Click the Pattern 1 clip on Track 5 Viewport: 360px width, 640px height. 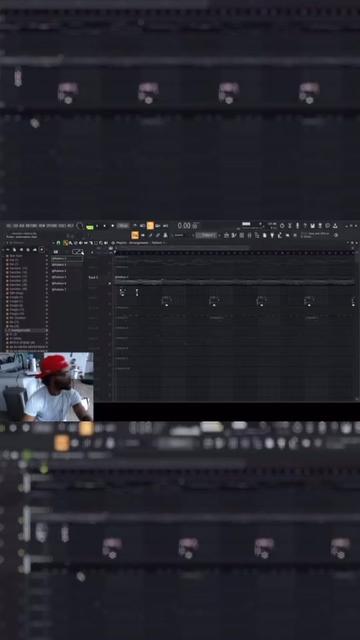click(235, 280)
